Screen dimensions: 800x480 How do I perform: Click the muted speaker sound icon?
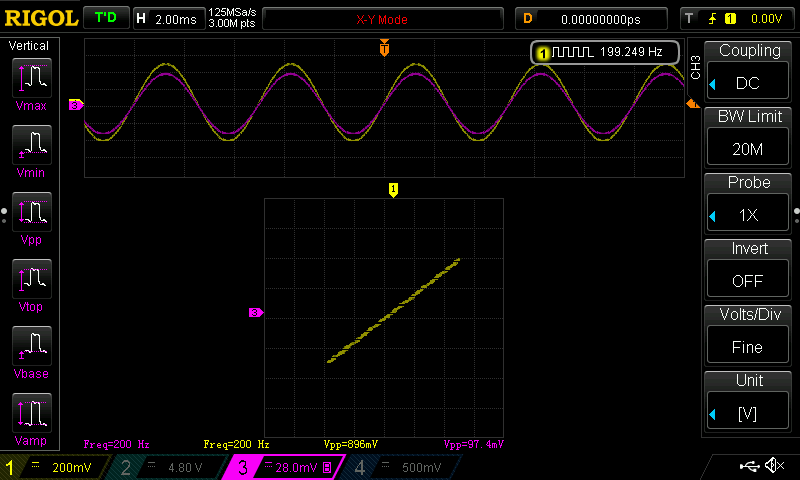tap(774, 465)
